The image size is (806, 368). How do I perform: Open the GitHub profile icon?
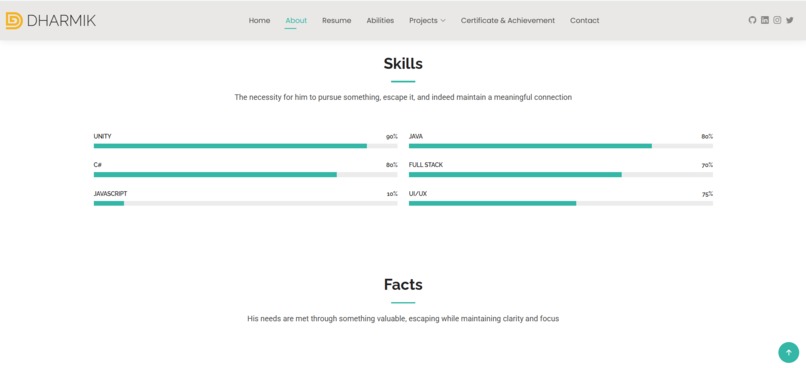[752, 20]
